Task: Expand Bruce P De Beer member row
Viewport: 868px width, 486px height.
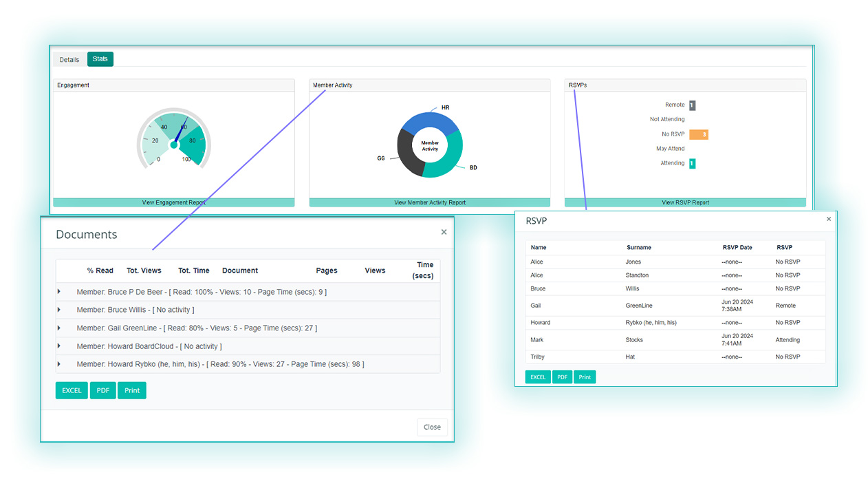Action: (59, 292)
